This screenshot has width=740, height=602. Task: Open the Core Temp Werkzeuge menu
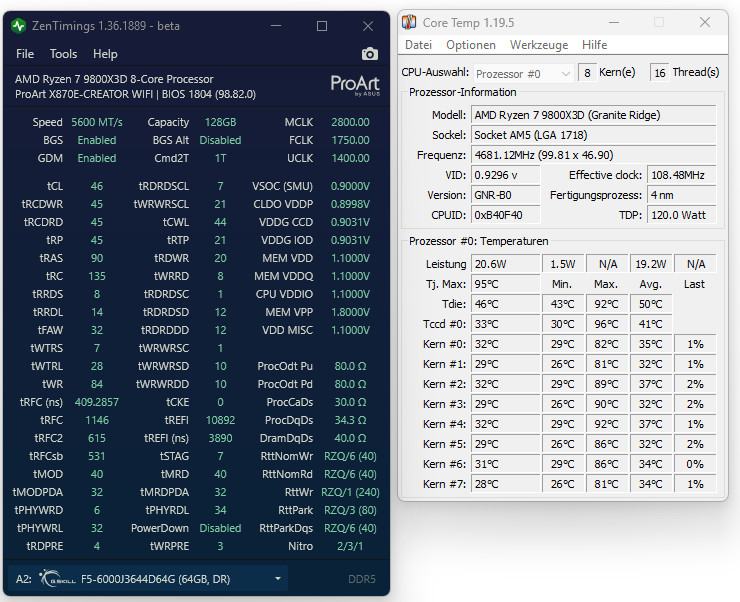pyautogui.click(x=539, y=45)
